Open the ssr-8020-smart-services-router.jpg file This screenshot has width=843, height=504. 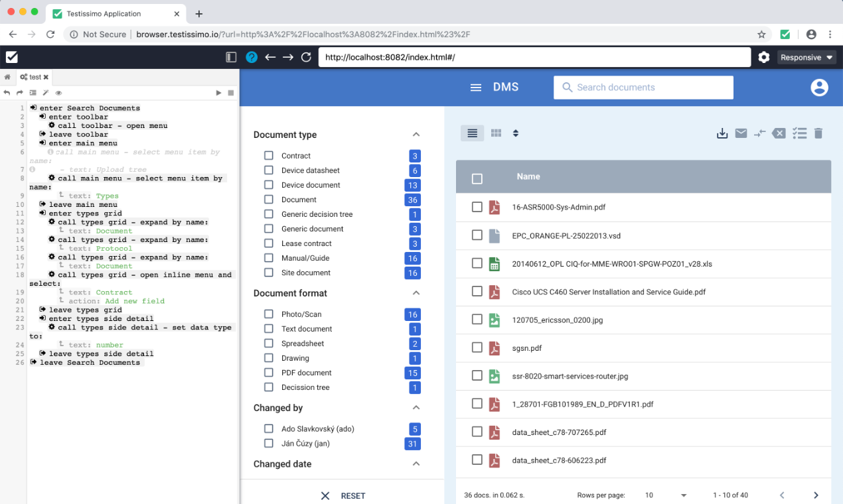[x=570, y=376]
